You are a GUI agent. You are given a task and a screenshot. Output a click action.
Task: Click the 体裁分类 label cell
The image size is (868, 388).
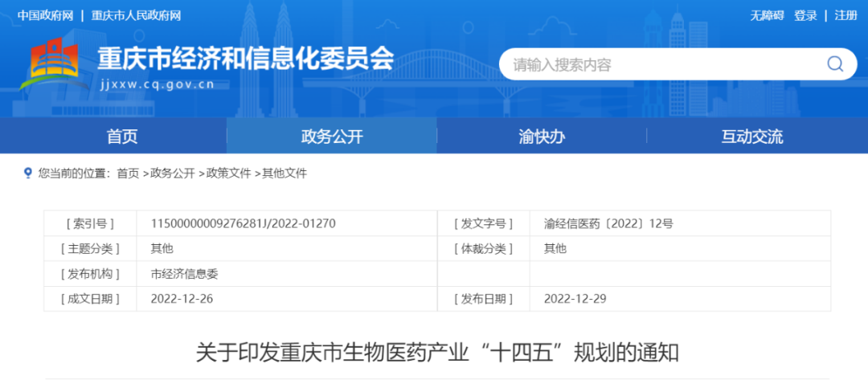[x=483, y=249]
